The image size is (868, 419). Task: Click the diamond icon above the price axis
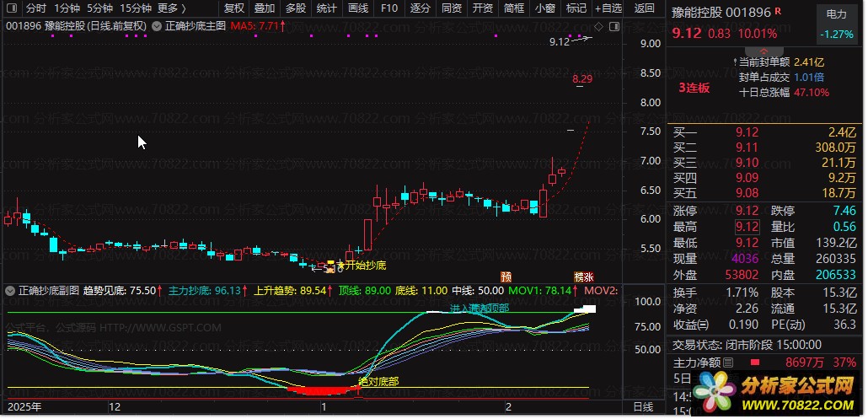[599, 26]
